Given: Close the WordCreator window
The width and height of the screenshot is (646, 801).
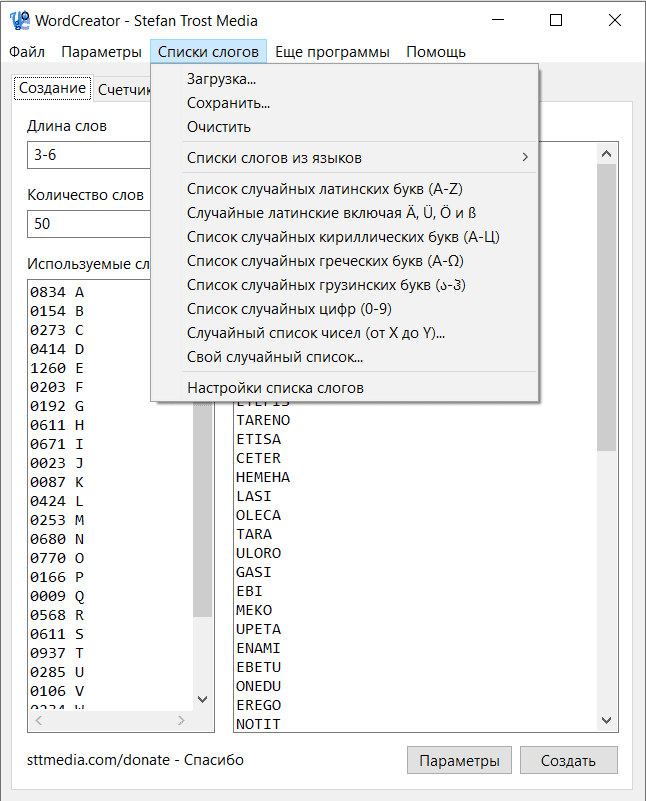Looking at the screenshot, I should 615,20.
